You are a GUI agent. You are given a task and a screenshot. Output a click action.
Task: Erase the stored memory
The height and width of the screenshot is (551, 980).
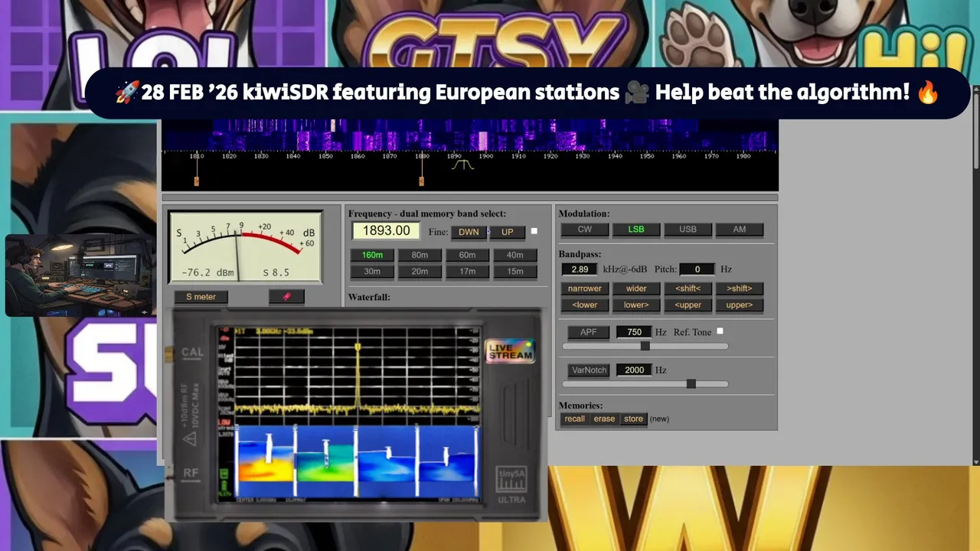point(604,419)
